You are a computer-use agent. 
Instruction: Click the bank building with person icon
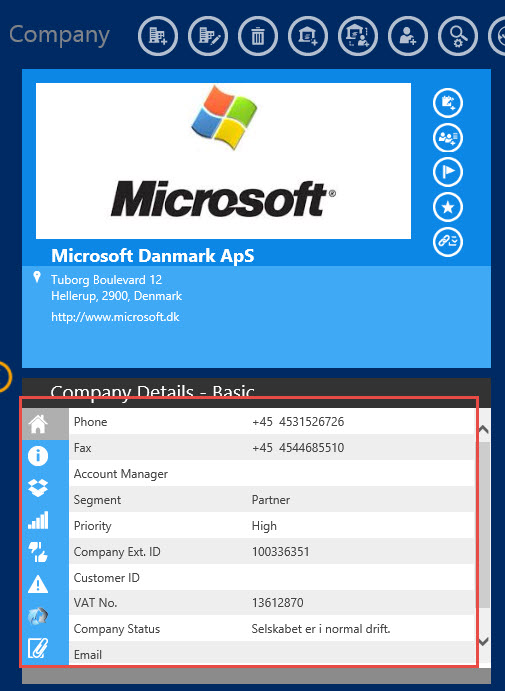[x=358, y=36]
